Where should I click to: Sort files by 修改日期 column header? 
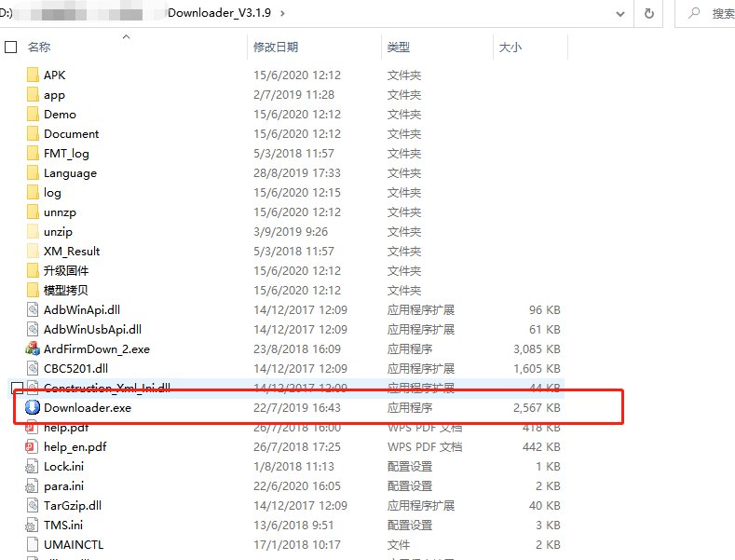tap(276, 47)
